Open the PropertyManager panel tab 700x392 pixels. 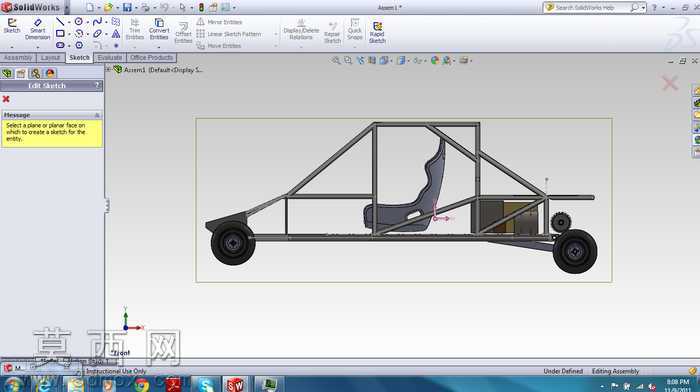(x=21, y=73)
